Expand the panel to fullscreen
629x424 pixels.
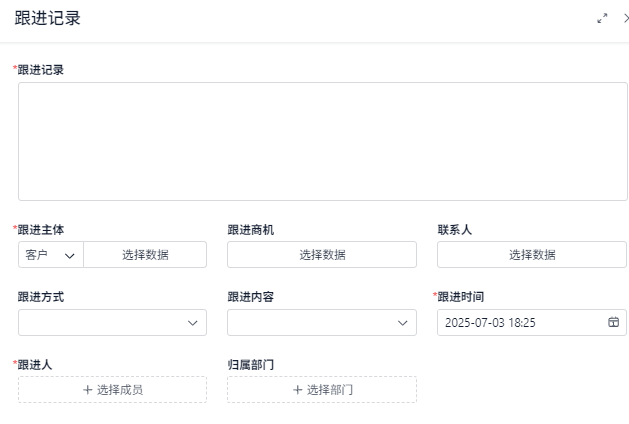tap(602, 18)
